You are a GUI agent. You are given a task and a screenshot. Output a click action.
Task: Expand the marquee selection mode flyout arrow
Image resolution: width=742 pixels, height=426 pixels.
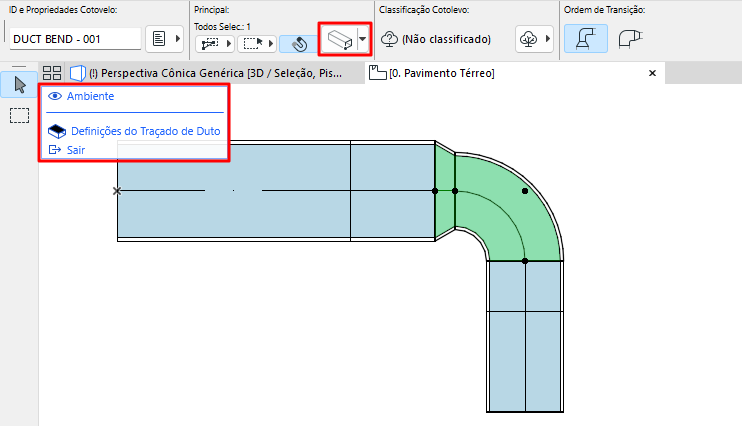(x=271, y=44)
